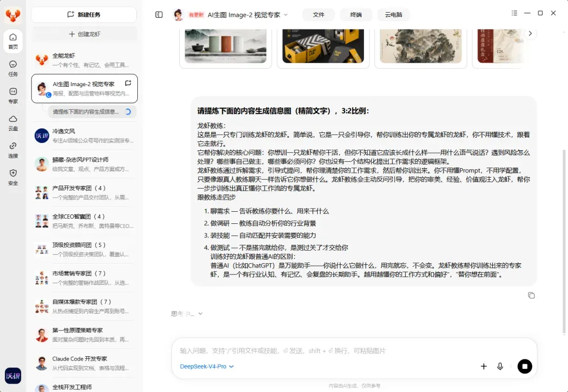Copy the message with the copy icon
This screenshot has height=392, width=568.
point(531,295)
